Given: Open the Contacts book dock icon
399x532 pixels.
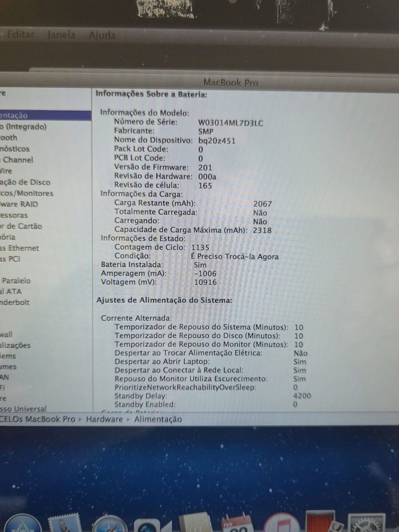Looking at the screenshot, I should pos(195,523).
